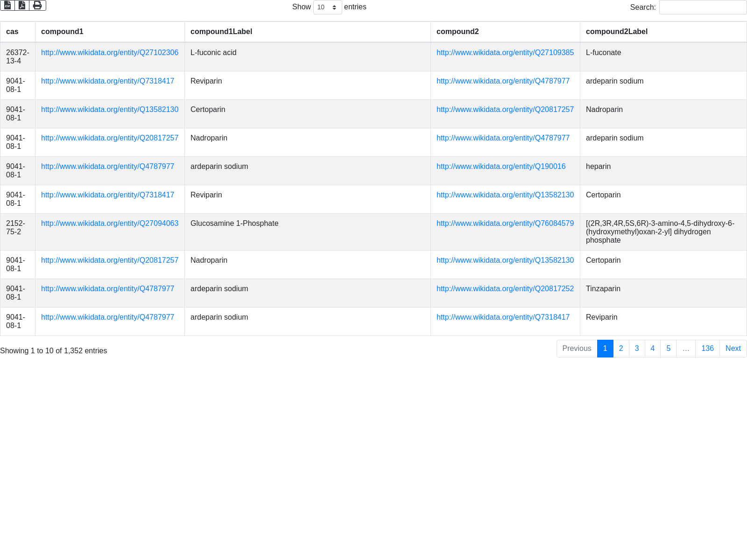The height and width of the screenshot is (560, 747).
Task: Click the print table icon
Action: click(37, 5)
